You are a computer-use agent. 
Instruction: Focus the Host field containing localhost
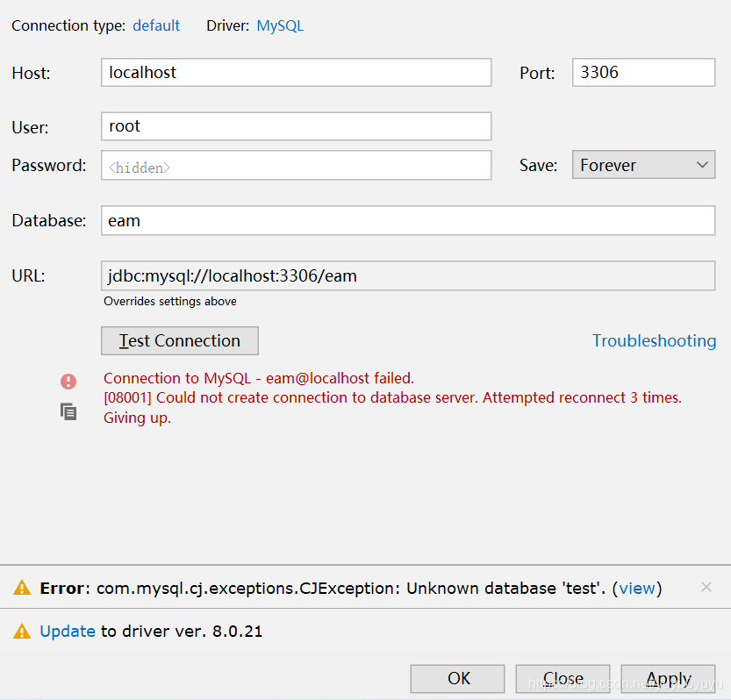pos(296,72)
